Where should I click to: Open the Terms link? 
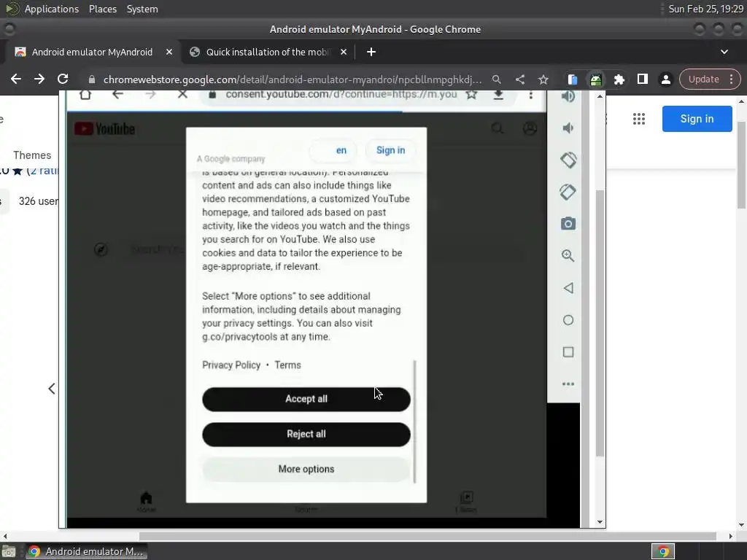pos(287,365)
